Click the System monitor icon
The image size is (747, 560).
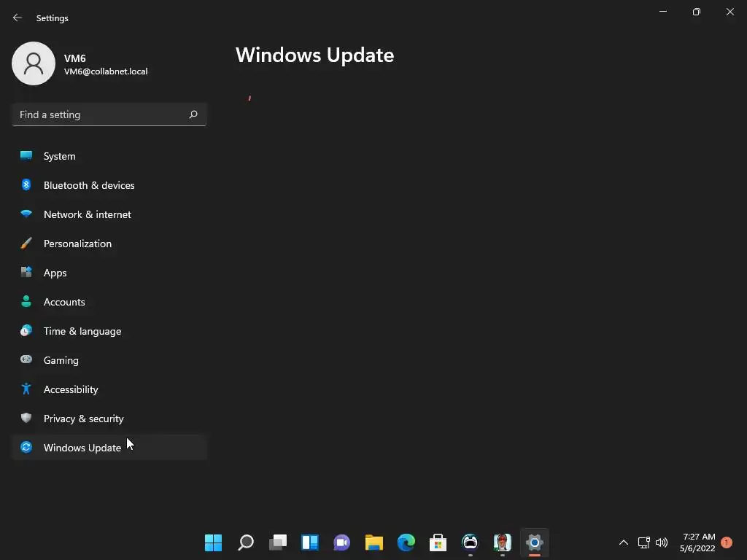tap(26, 155)
